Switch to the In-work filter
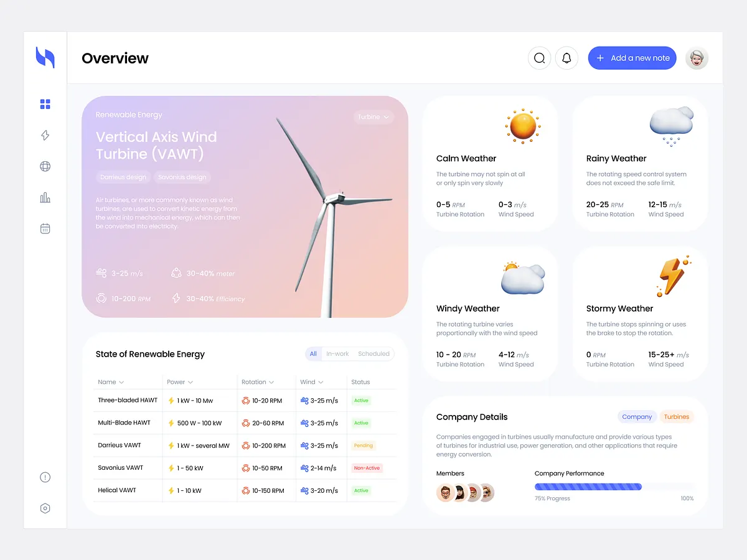 click(337, 353)
